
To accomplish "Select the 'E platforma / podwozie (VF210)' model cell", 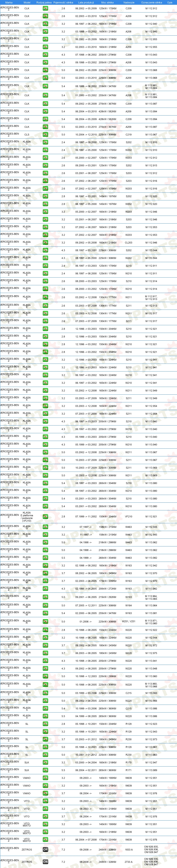I will [x=27, y=516].
